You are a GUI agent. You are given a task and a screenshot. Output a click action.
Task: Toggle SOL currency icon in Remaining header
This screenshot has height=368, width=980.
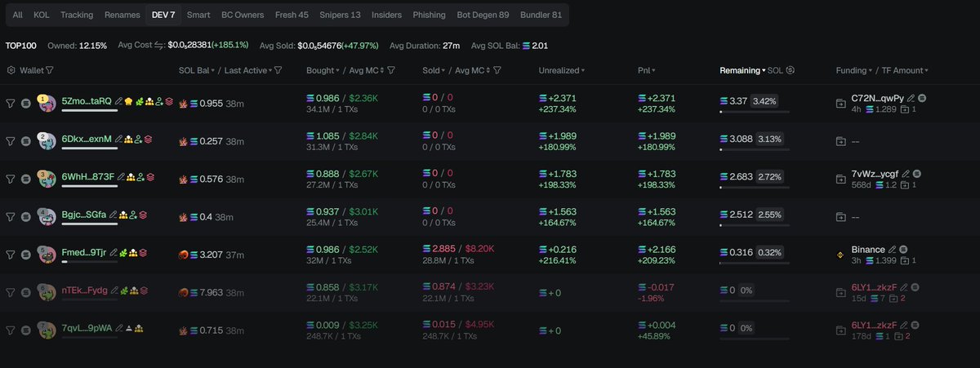tap(791, 71)
